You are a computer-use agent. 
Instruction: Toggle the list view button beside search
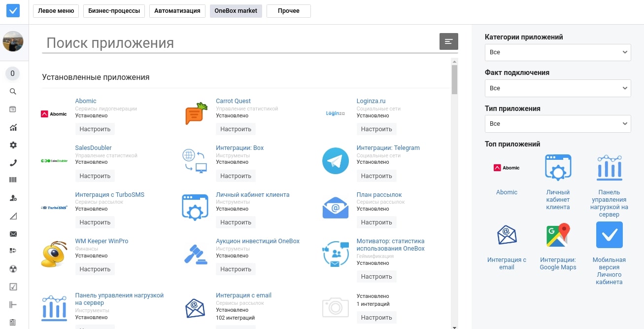448,41
